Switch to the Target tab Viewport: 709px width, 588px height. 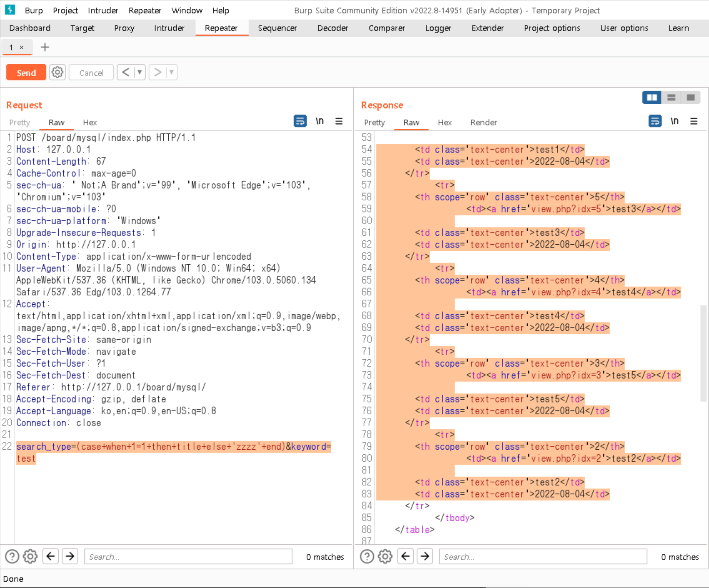click(x=82, y=28)
